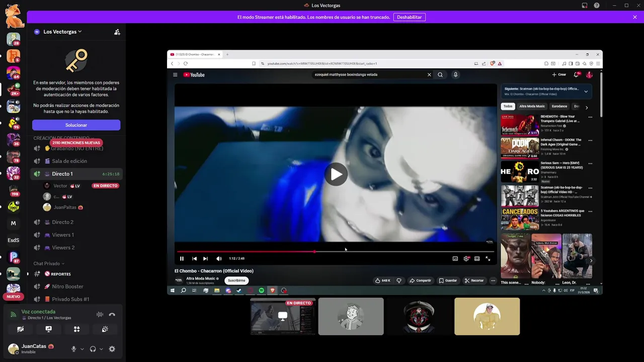Click the '2110 menciones nuevas' pill
This screenshot has width=644, height=362.
[x=76, y=143]
